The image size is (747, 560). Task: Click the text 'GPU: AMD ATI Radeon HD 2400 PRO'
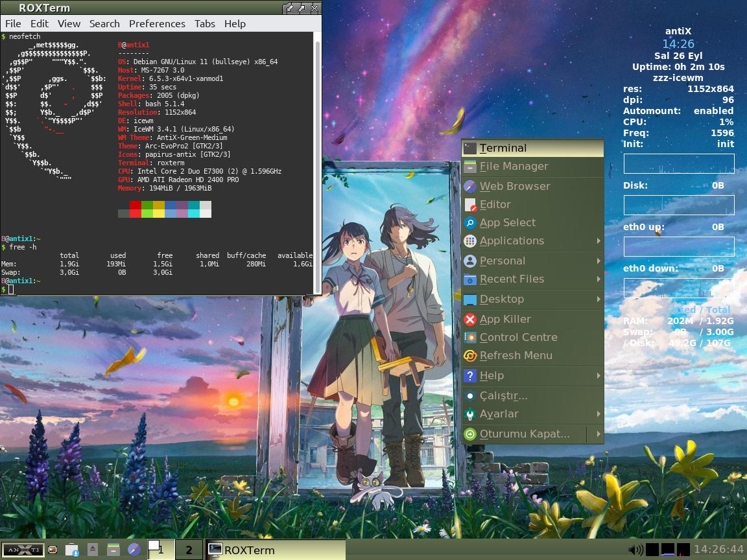click(178, 180)
